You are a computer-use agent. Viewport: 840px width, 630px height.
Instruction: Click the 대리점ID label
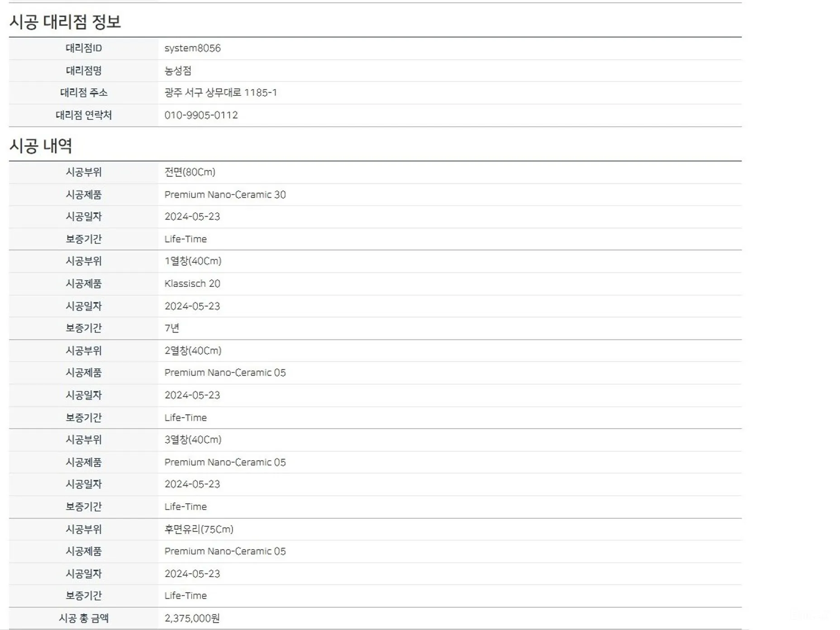coord(84,48)
